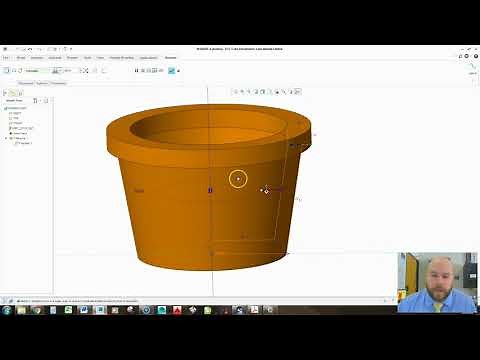This screenshot has height=360, width=480.
Task: Select PRT_CSYS_DEF in the model tree
Action: point(21,128)
